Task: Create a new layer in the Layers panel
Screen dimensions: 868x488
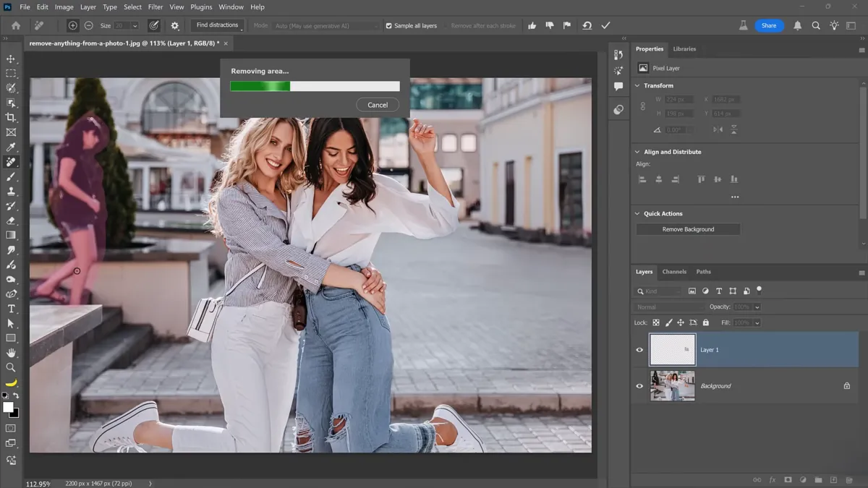Action: coord(833,479)
